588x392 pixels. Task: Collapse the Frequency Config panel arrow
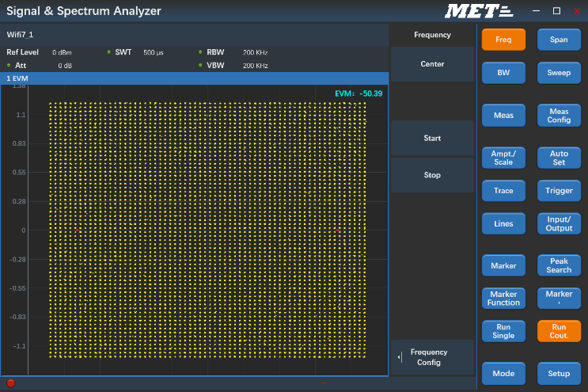400,357
